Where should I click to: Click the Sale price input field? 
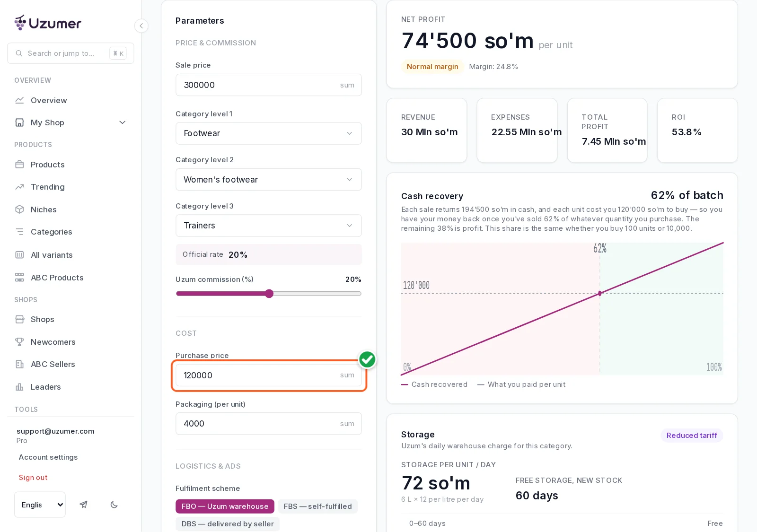click(269, 85)
